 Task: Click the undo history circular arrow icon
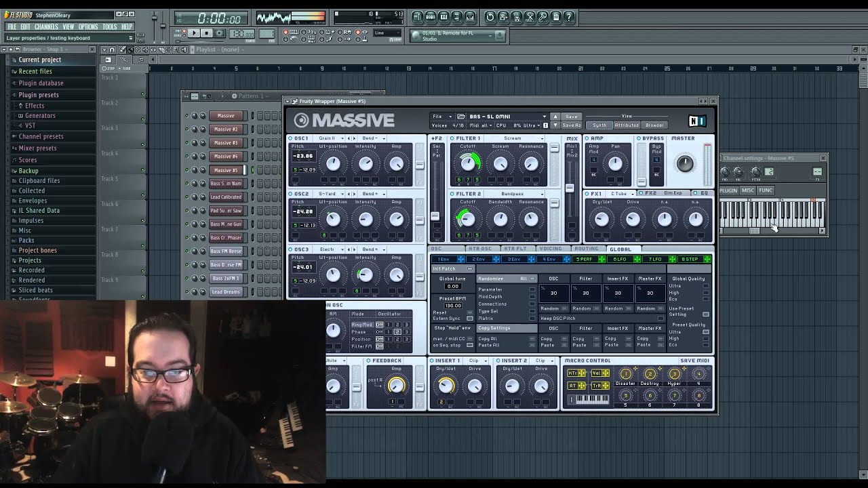tap(490, 17)
